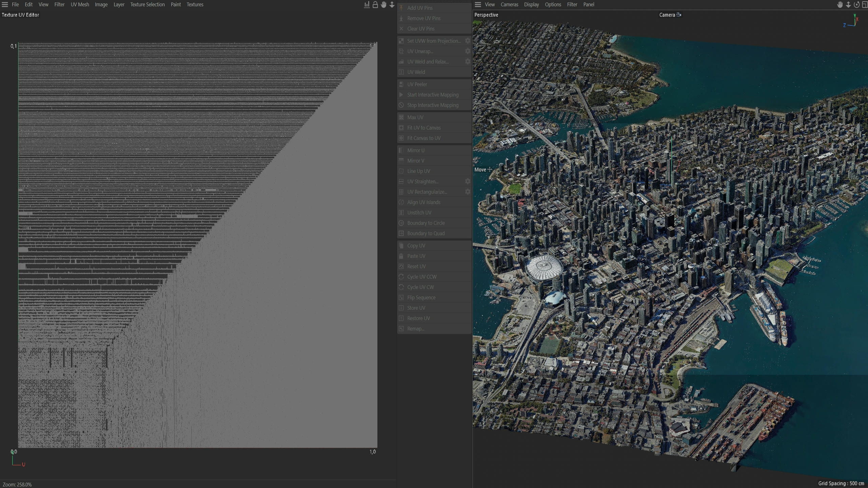The image size is (868, 488).
Task: Open the Perspective viewport hamburger menu
Action: click(x=478, y=4)
